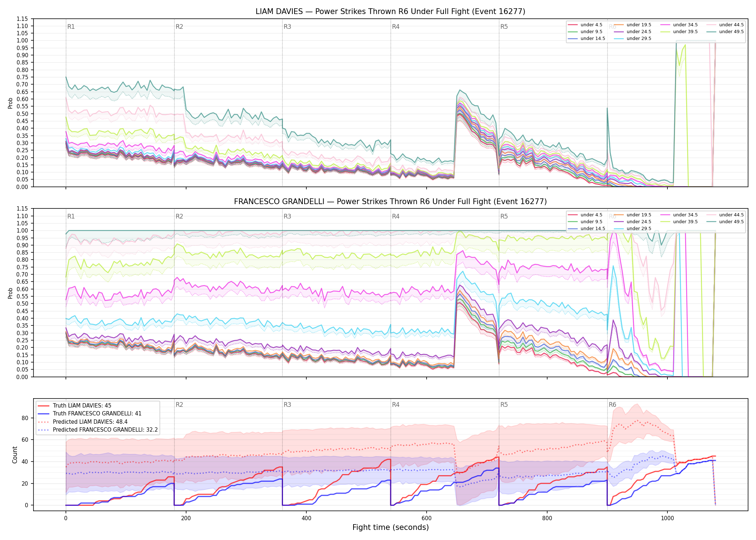Click 'Prob' axis label of Liam Davies chart
This screenshot has width=756, height=540.
[10, 103]
